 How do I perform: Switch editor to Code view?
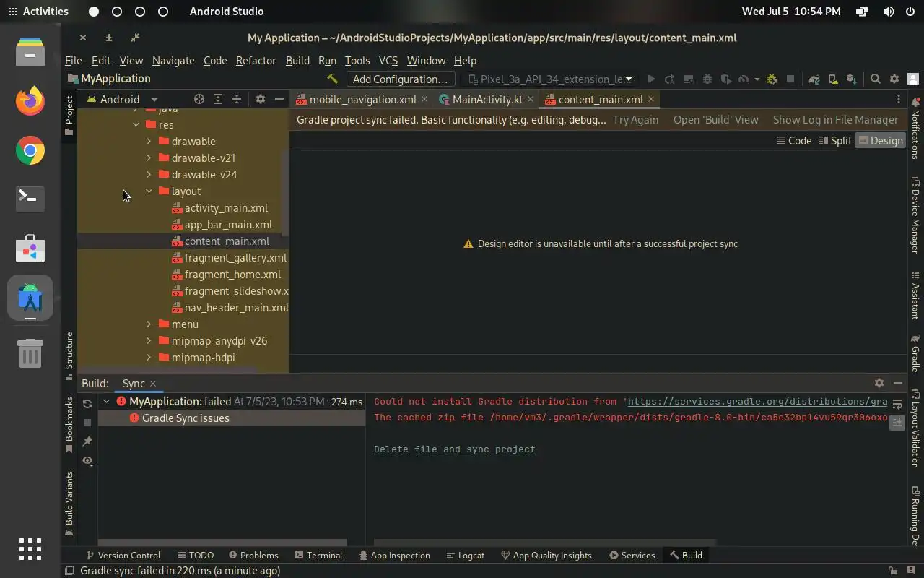(794, 141)
